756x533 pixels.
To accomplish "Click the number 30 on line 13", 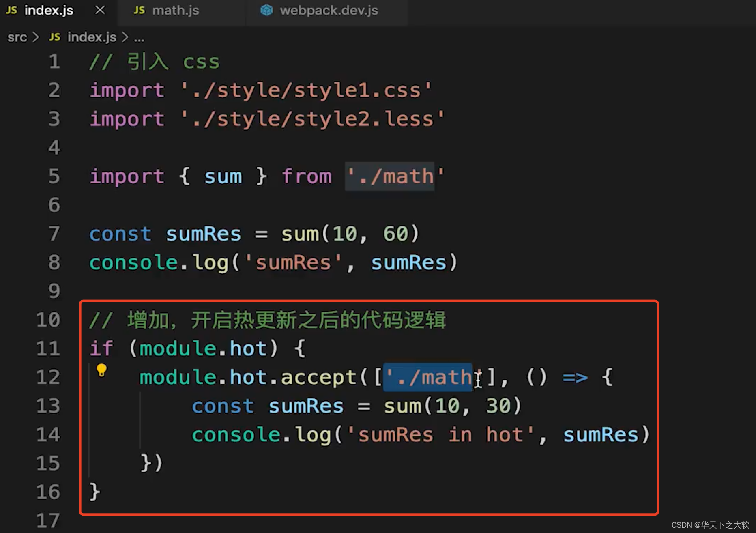I will pyautogui.click(x=498, y=406).
